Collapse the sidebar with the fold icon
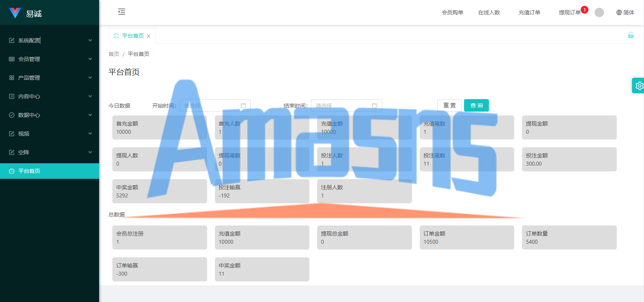This screenshot has height=302, width=644. click(122, 12)
